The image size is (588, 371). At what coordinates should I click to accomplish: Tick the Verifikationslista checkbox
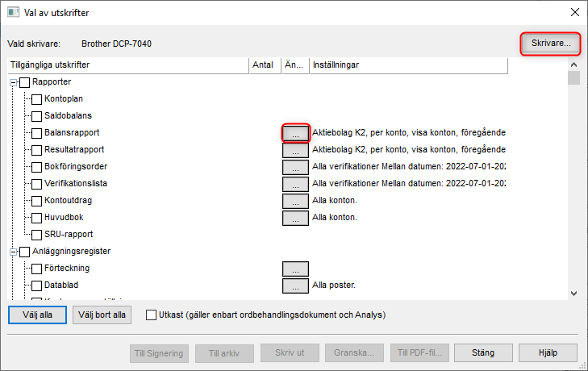coord(37,184)
